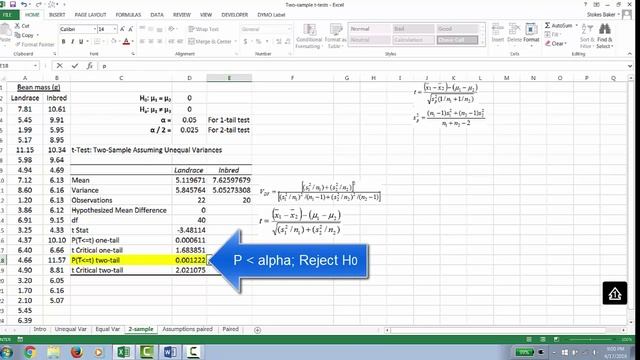This screenshot has height=360, width=640.
Task: Apply the Calculation cell style
Action: 413,40
